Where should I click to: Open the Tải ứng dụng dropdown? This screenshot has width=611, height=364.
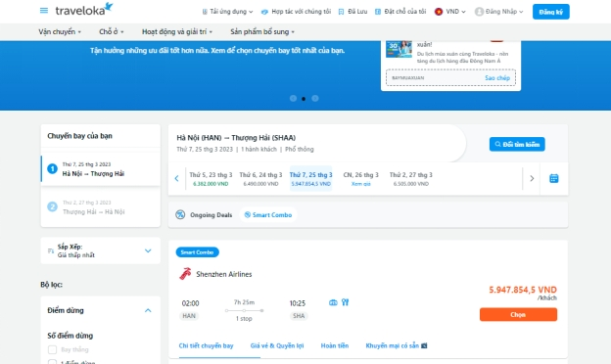227,12
